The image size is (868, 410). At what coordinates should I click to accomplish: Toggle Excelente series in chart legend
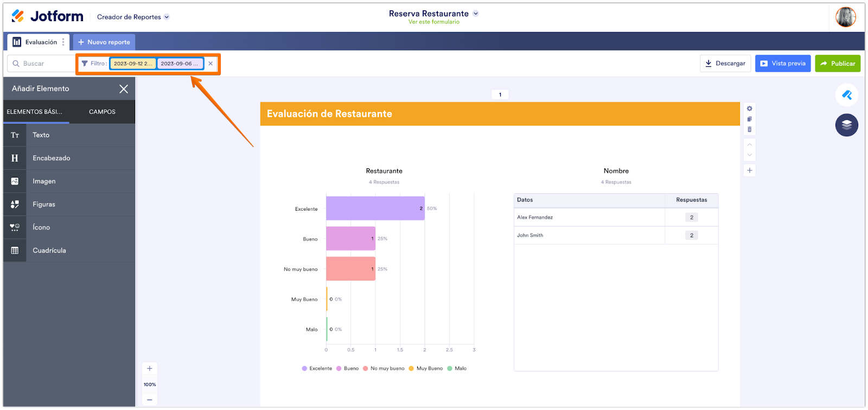point(317,368)
